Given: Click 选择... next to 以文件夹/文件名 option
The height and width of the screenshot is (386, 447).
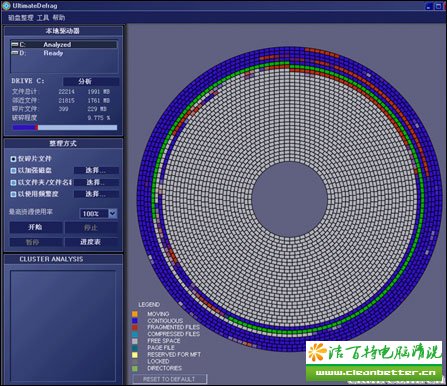Looking at the screenshot, I should coord(96,182).
